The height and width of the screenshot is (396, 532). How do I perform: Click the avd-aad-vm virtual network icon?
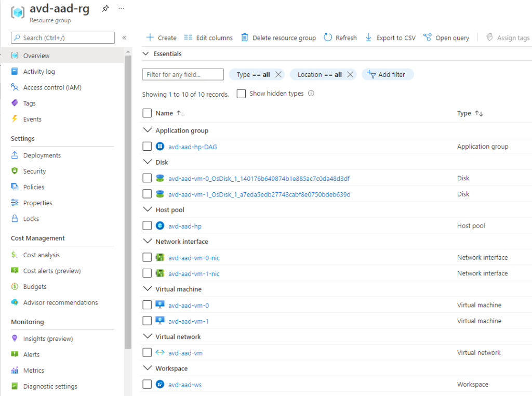(x=160, y=352)
